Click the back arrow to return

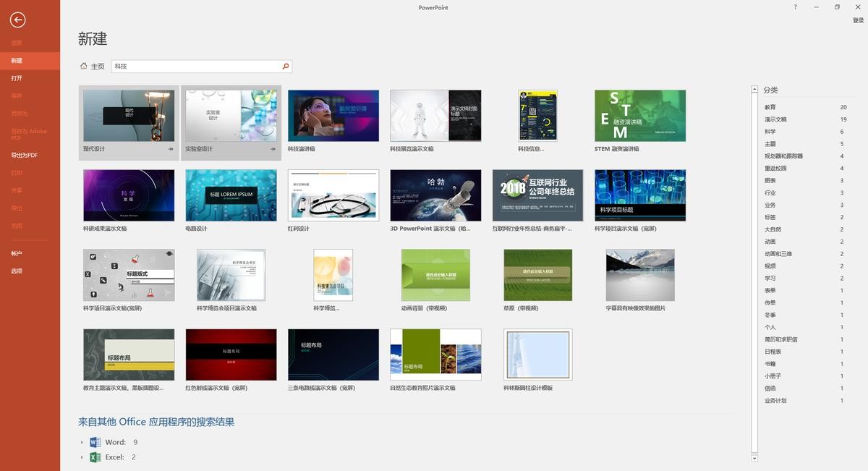(18, 21)
